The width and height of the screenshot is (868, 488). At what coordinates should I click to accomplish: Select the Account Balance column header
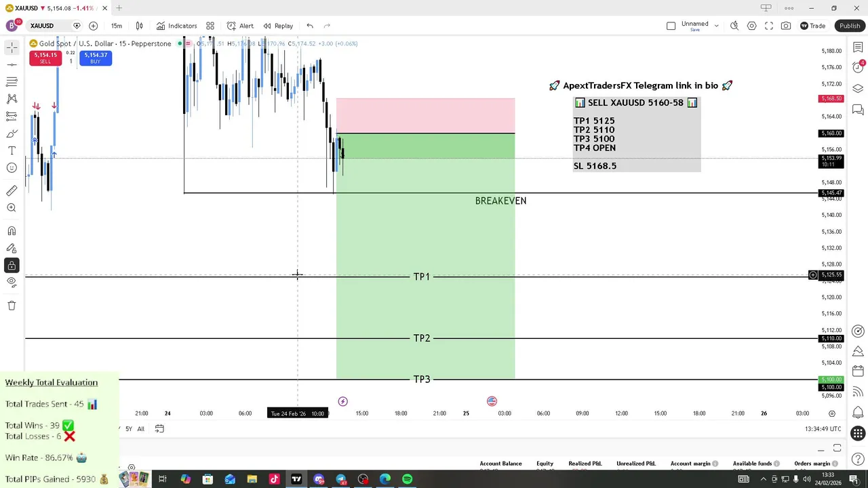[x=500, y=464]
